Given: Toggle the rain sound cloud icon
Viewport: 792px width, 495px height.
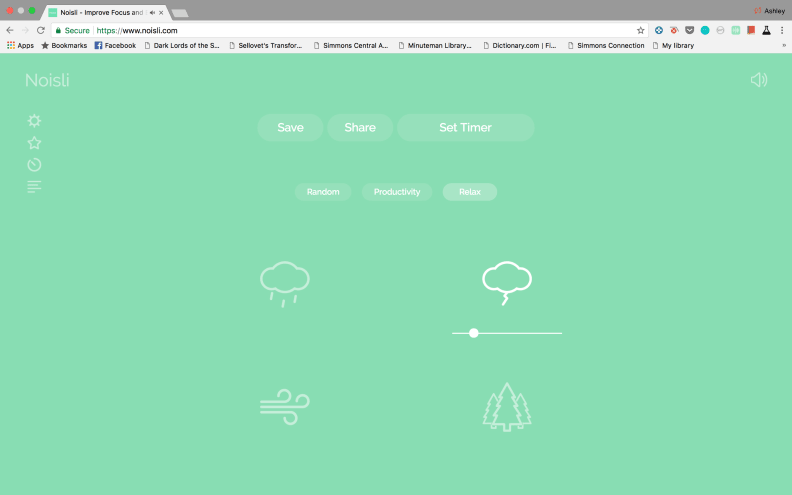Looking at the screenshot, I should pos(285,284).
